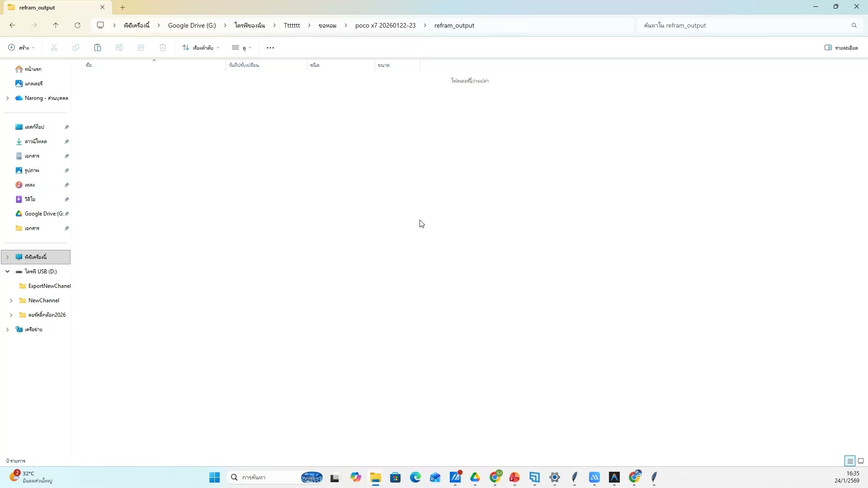868x488 pixels.
Task: Open Google Drive (G:) in sidebar
Action: pos(43,214)
